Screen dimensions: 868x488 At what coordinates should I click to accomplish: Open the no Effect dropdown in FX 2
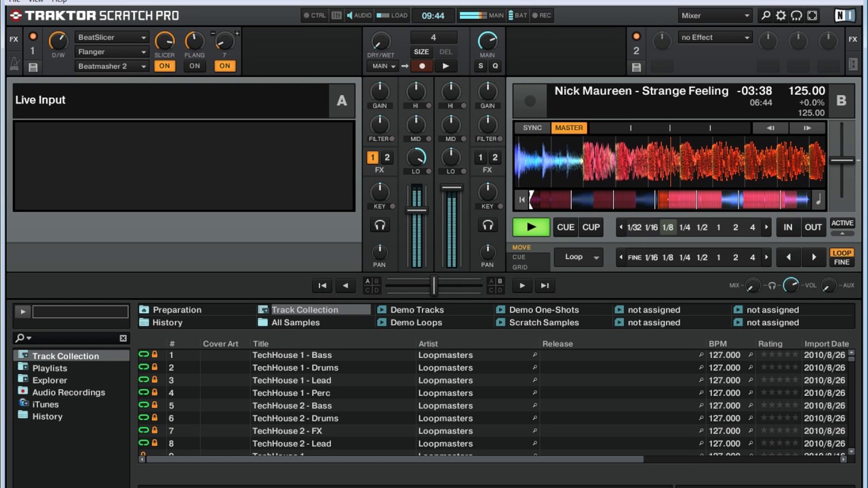point(715,37)
